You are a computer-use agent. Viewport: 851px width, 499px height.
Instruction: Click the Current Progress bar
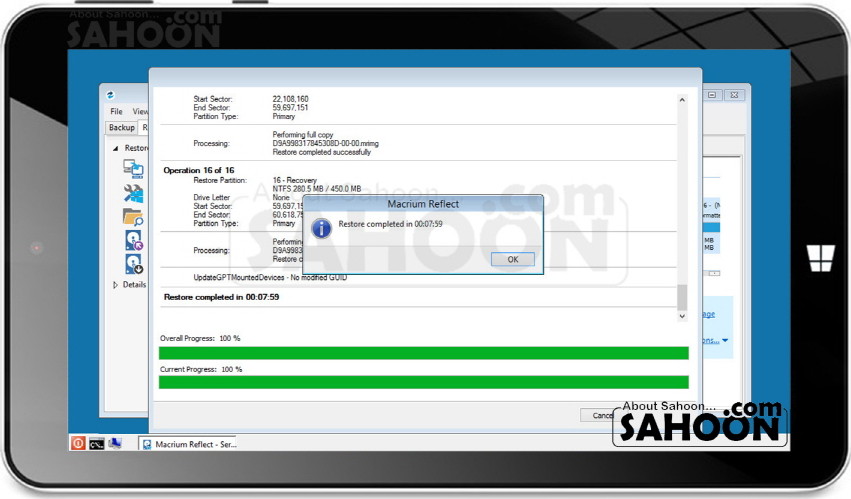(x=424, y=382)
